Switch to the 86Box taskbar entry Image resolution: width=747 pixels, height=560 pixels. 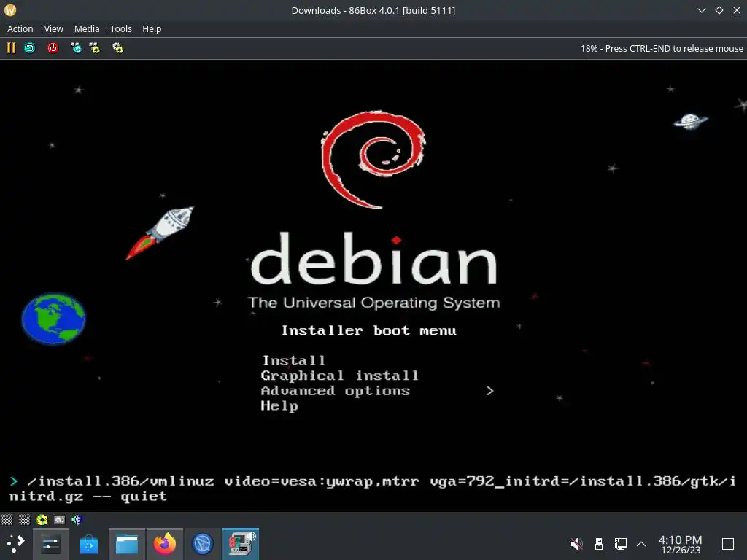(241, 544)
